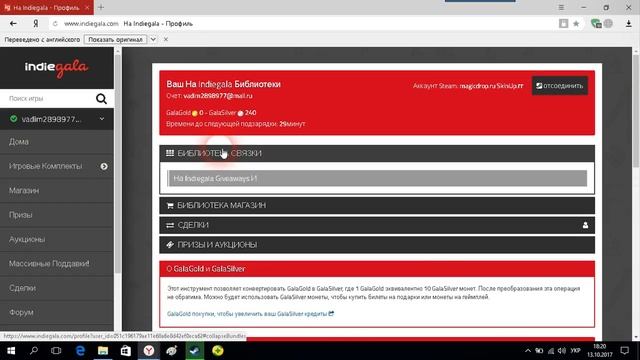Click the ticket icon beside ПРИЗЫ И АУКЦИОНЫ

point(170,244)
